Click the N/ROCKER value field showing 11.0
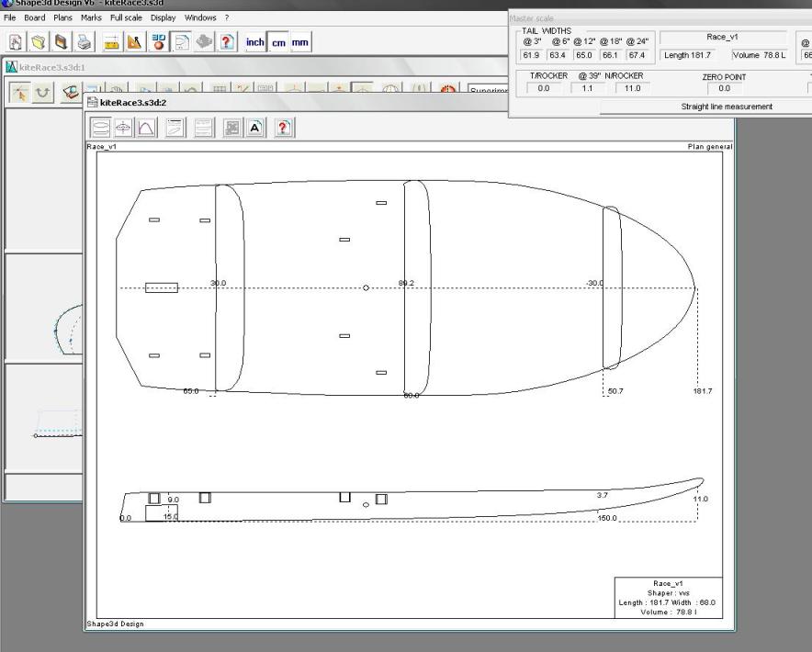Screen dimensions: 812x652 633,88
